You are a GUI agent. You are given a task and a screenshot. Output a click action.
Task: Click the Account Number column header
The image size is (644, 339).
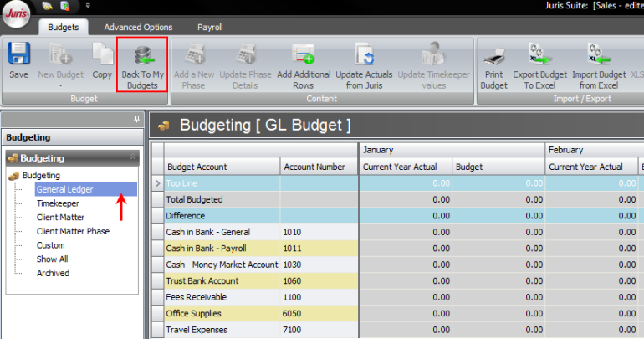click(314, 167)
